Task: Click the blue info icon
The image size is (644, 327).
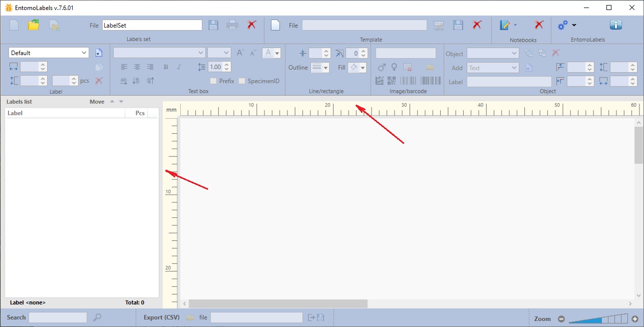Action: point(615,25)
